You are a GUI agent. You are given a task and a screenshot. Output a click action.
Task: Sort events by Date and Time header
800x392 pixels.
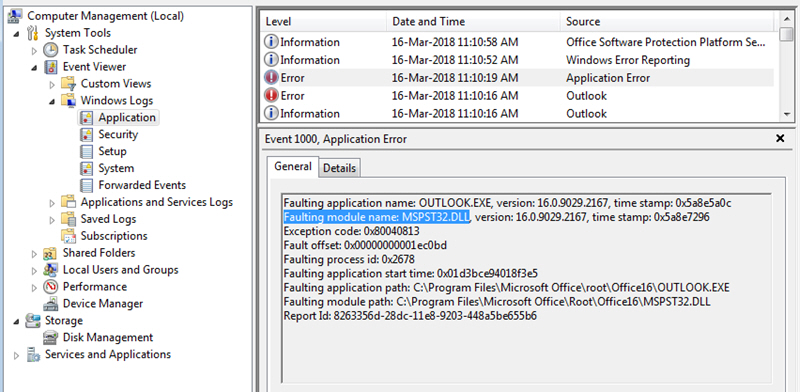click(473, 21)
